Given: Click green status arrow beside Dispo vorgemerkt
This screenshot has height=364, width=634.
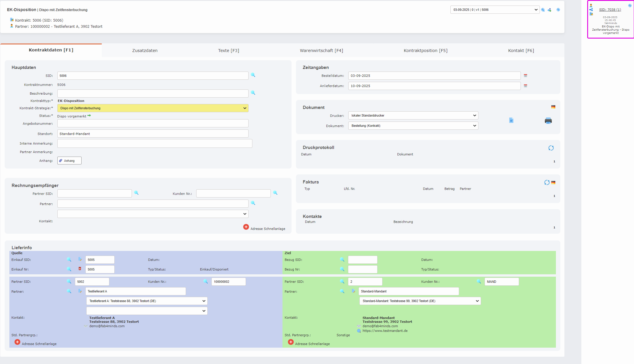Looking at the screenshot, I should click(89, 116).
